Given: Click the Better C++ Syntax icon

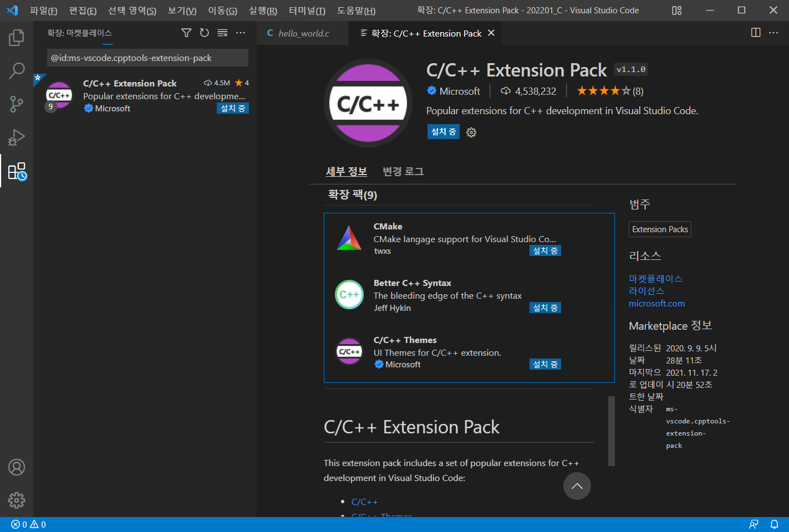Looking at the screenshot, I should 349,295.
